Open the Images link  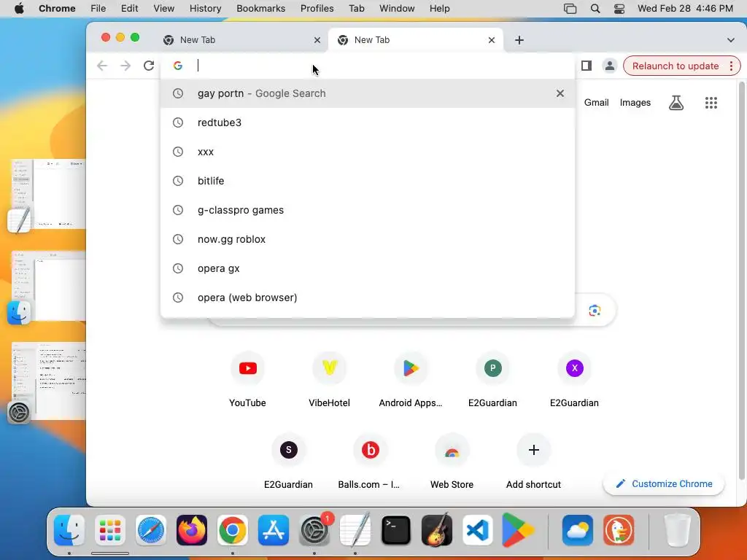coord(635,102)
